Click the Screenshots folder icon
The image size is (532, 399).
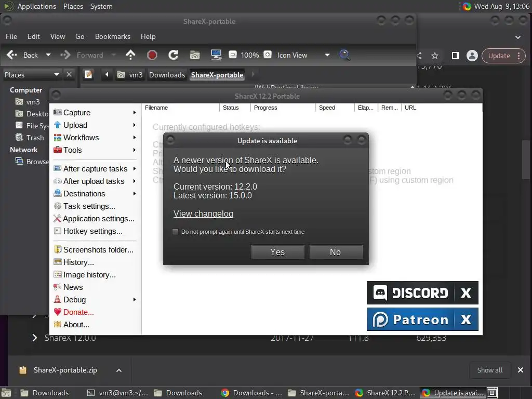coord(58,250)
